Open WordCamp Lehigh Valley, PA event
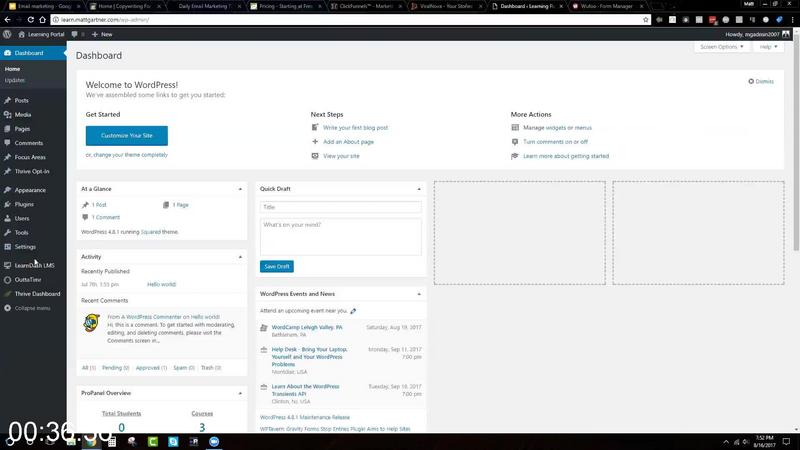 (x=307, y=328)
